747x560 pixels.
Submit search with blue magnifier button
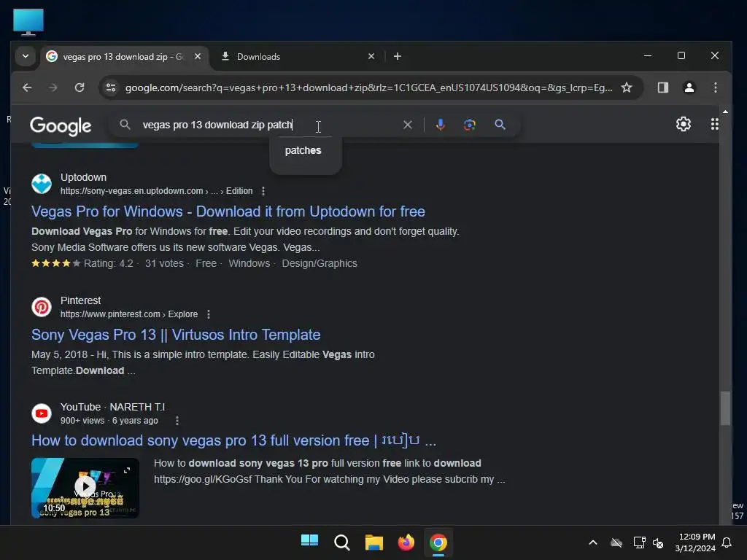point(500,125)
